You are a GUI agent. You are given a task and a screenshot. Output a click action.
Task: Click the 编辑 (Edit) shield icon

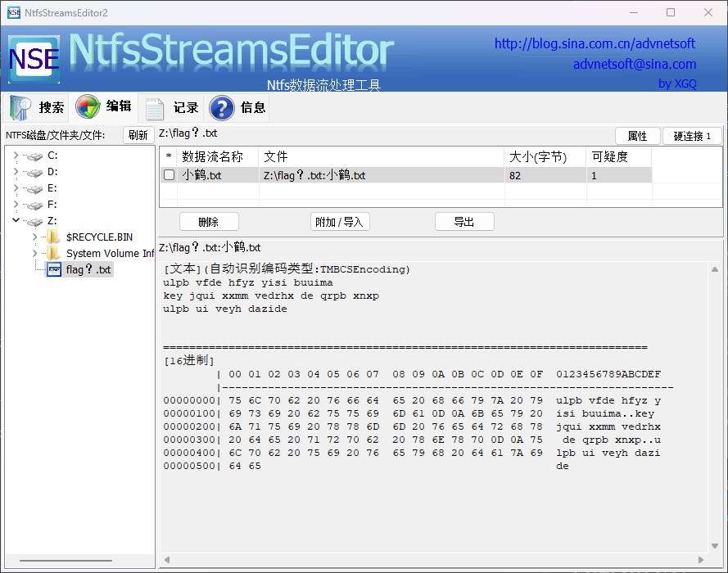click(x=88, y=107)
